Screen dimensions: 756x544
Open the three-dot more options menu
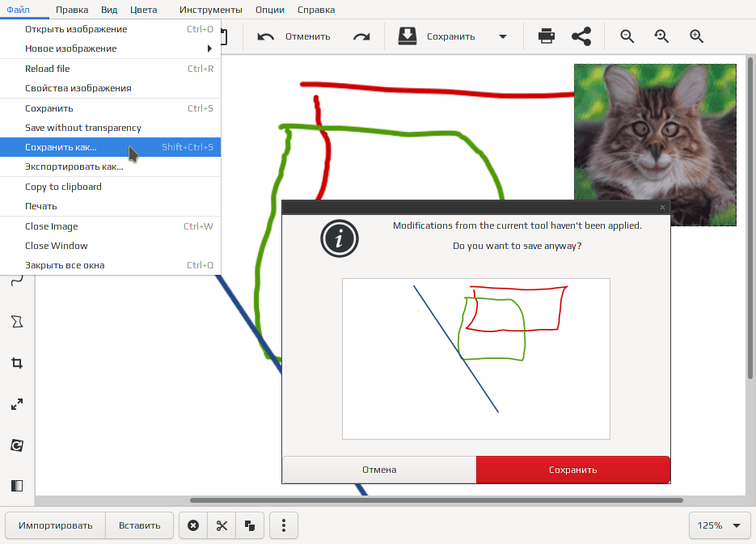(x=284, y=525)
